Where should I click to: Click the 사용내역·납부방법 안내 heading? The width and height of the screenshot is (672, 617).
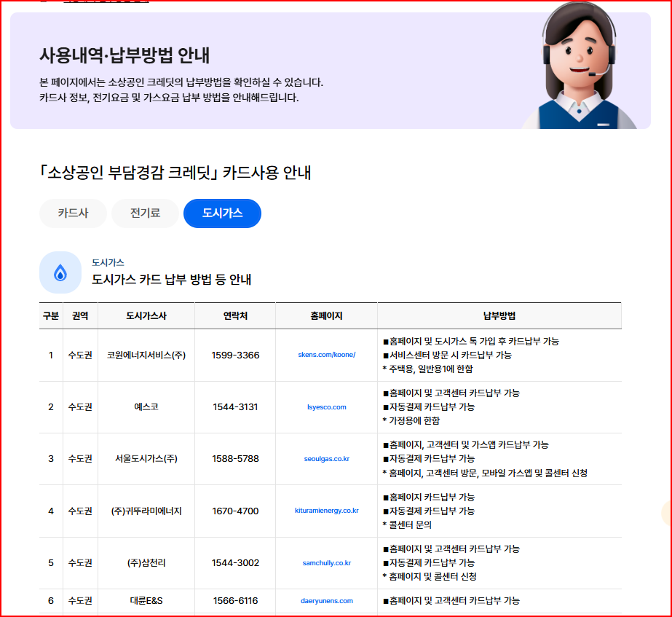124,55
